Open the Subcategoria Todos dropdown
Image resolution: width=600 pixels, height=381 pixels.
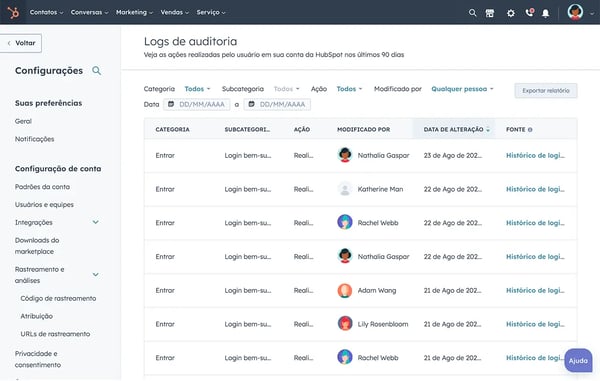[287, 89]
